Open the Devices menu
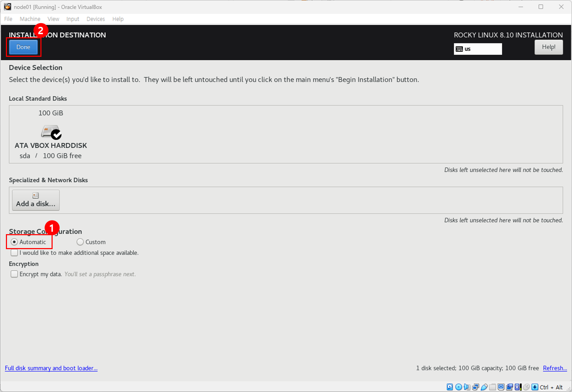 pos(96,19)
